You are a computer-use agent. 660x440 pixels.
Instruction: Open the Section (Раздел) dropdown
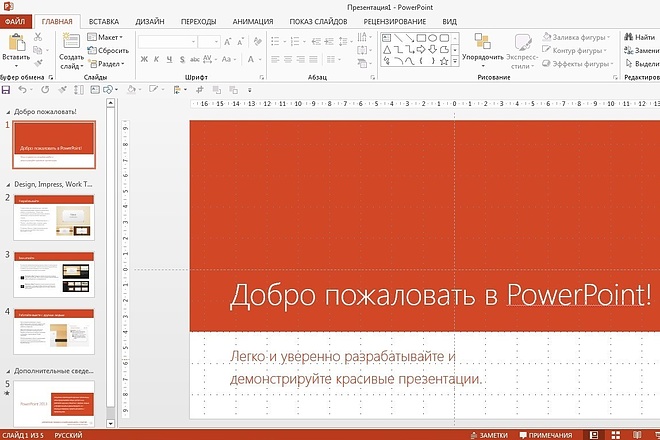point(106,64)
